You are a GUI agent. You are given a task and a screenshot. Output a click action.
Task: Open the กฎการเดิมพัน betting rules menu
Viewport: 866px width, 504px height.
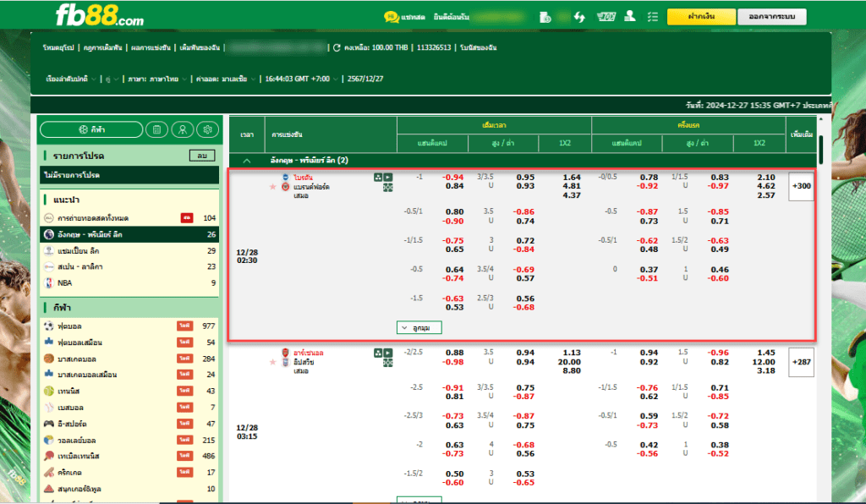point(102,48)
